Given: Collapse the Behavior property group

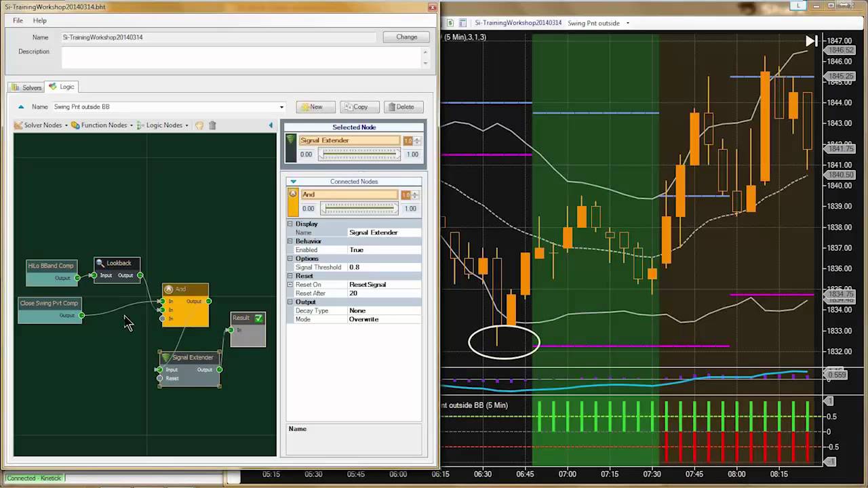Looking at the screenshot, I should [x=290, y=241].
